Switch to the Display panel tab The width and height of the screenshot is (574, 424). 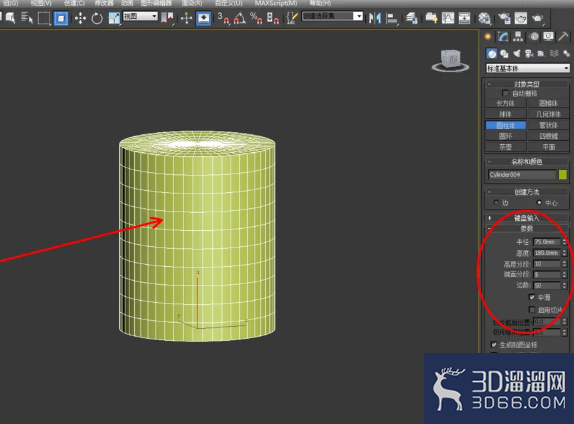(x=548, y=36)
